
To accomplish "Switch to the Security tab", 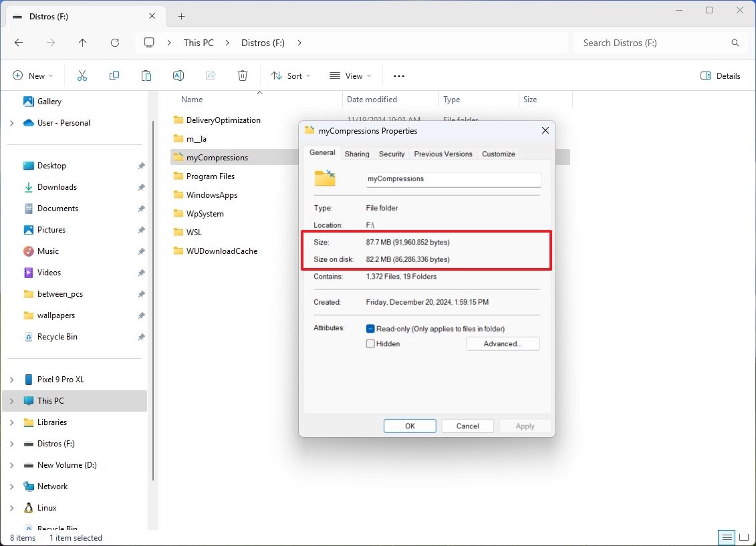I will 391,154.
